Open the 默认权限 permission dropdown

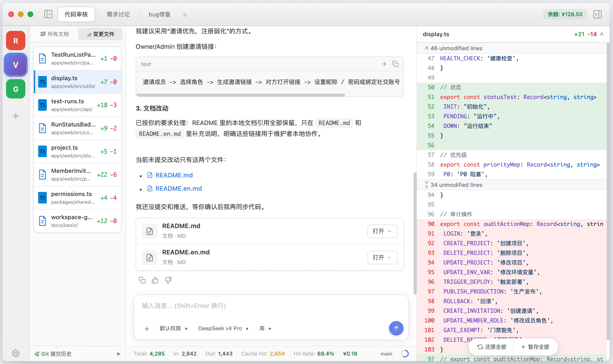(174, 329)
